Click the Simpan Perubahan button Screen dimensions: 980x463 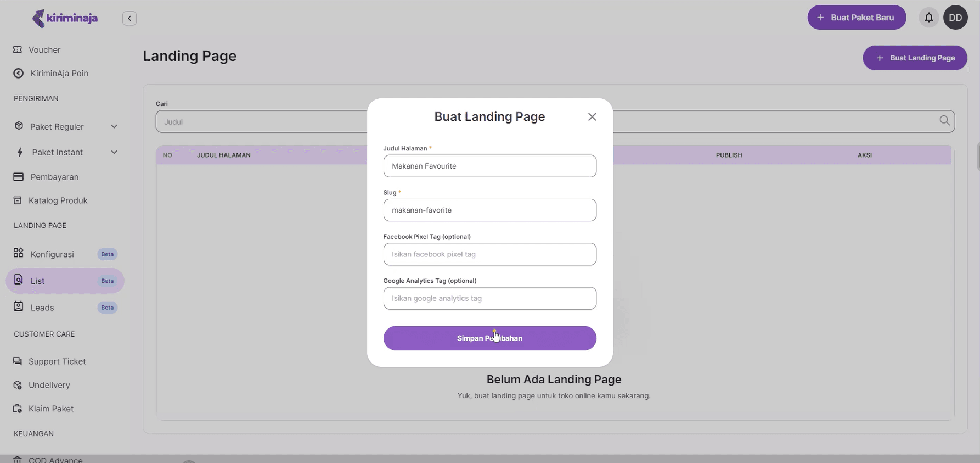489,338
